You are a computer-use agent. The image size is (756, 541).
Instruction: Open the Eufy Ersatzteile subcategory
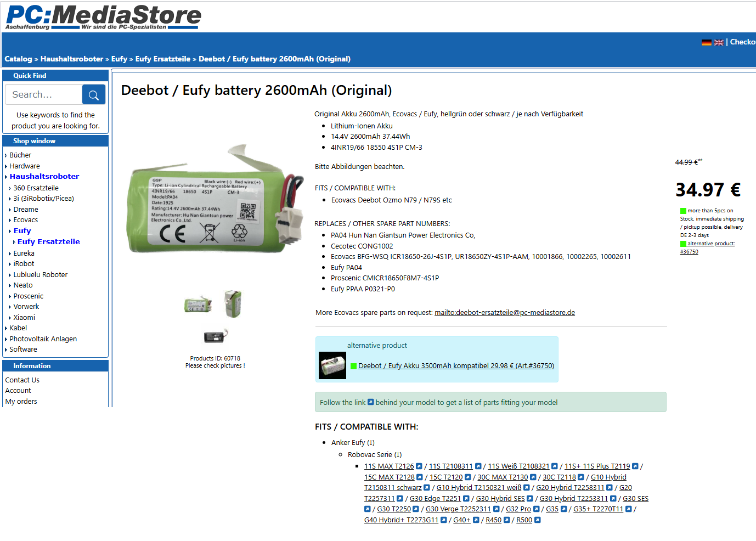pos(49,242)
